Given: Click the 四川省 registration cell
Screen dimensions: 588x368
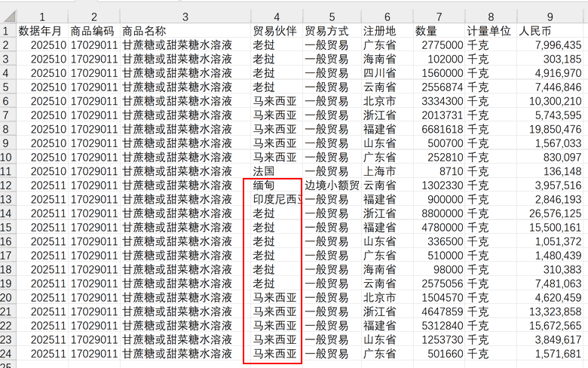Looking at the screenshot, I should pos(387,73).
